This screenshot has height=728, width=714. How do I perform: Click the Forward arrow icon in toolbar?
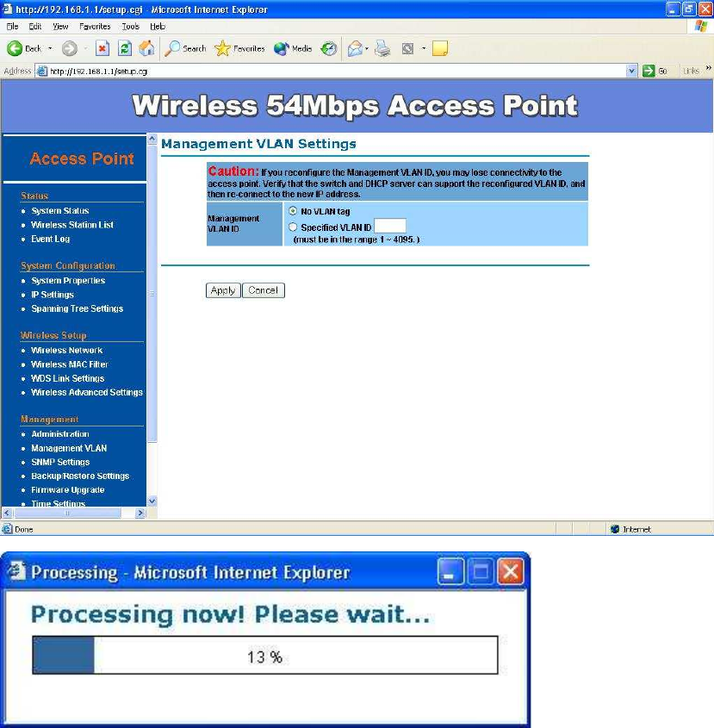coord(70,48)
